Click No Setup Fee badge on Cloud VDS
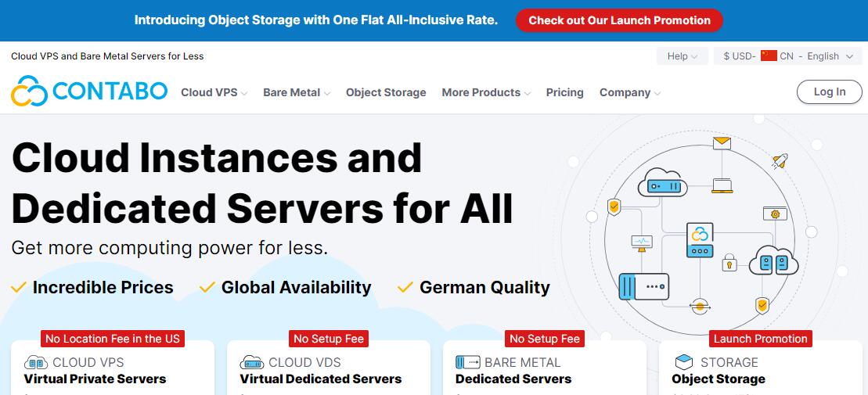The height and width of the screenshot is (395, 868). click(329, 339)
